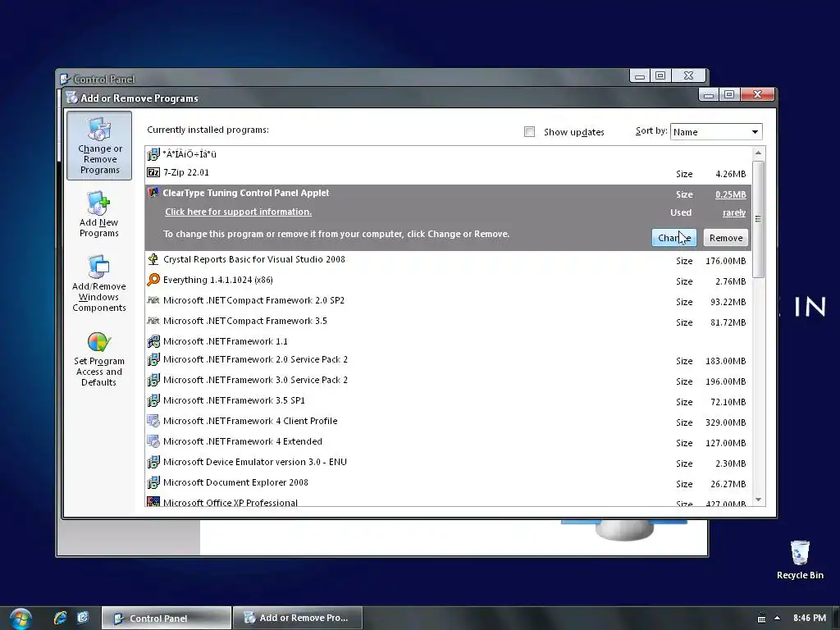840x630 pixels.
Task: Click the .NET Framework 1.1 icon
Action: (153, 341)
